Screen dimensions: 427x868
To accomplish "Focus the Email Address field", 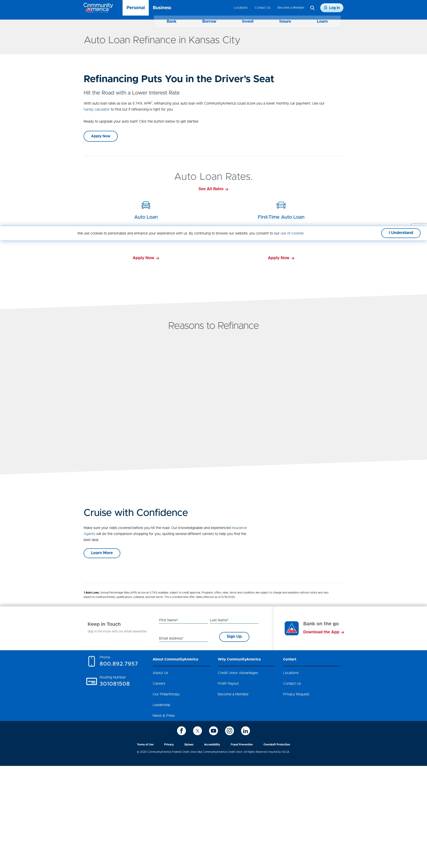I will tap(183, 638).
